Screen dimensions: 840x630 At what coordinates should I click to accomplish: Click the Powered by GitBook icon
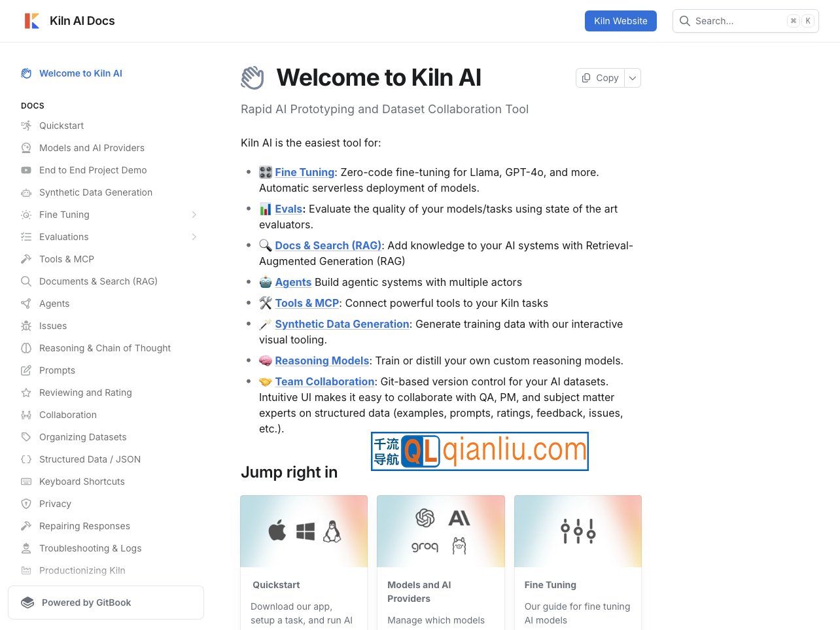(28, 602)
